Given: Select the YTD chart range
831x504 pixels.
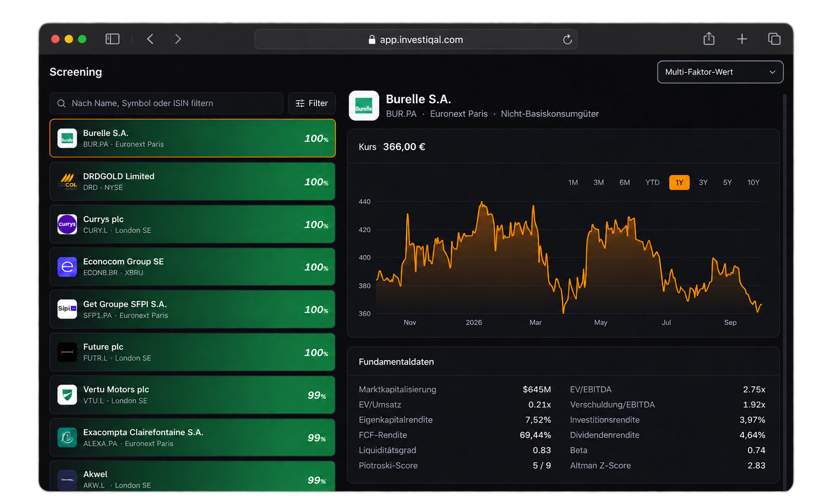Looking at the screenshot, I should [x=652, y=183].
